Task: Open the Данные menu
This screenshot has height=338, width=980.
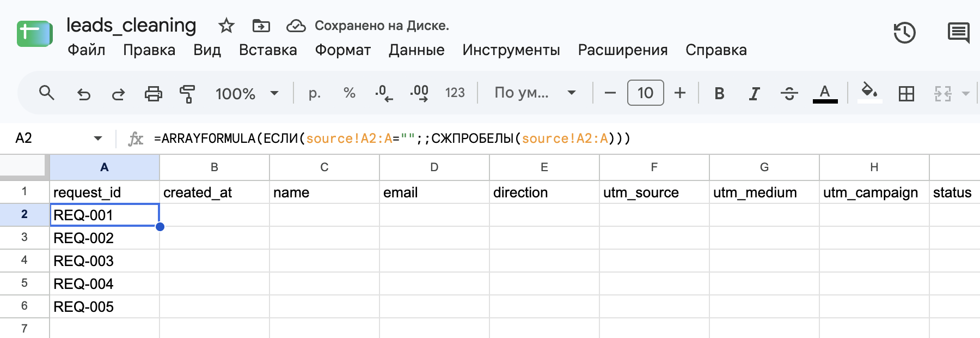Action: tap(416, 50)
